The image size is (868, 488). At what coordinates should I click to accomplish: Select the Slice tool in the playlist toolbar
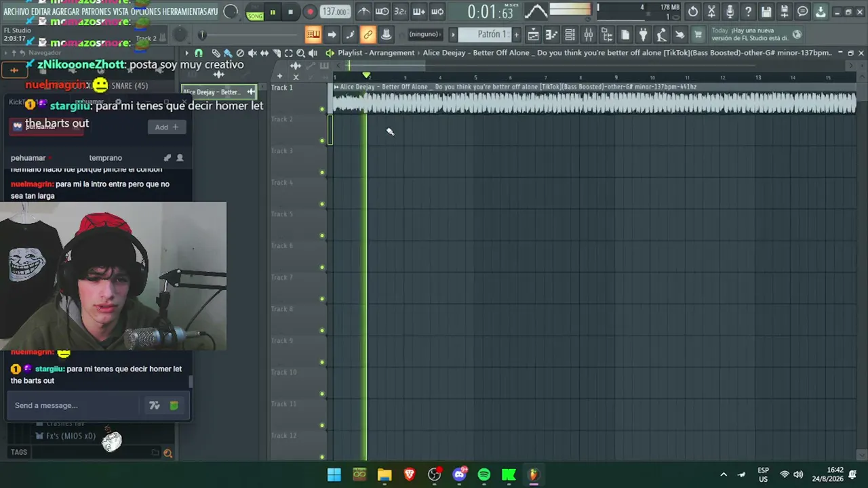tap(277, 53)
